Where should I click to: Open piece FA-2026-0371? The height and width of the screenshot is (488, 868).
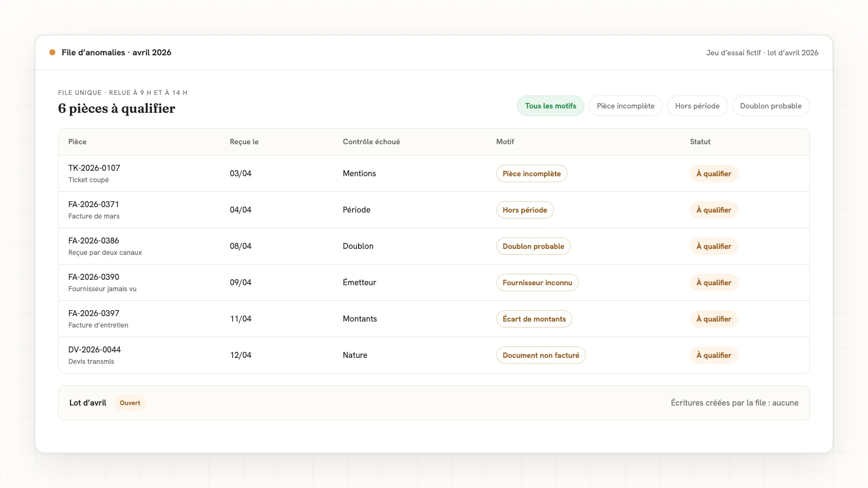click(94, 204)
